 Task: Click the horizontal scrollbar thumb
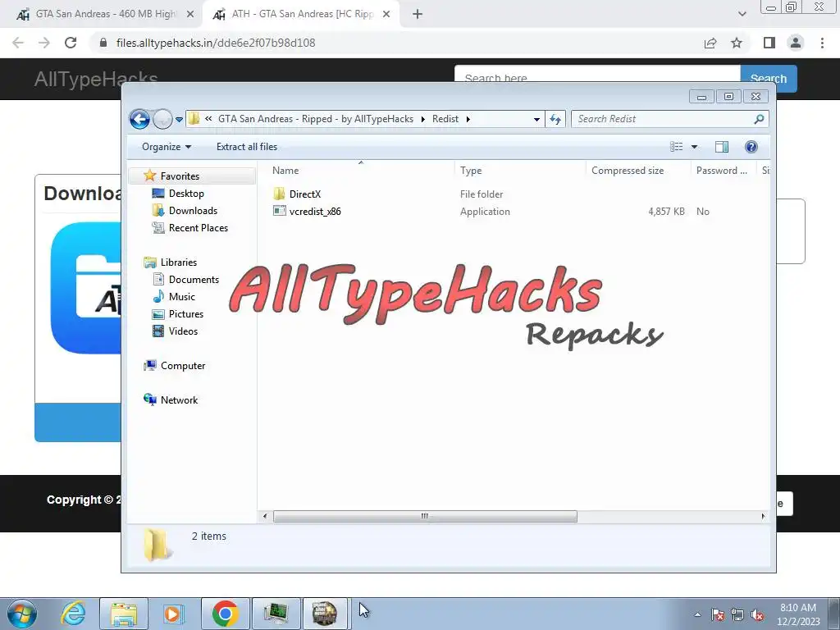(x=425, y=517)
